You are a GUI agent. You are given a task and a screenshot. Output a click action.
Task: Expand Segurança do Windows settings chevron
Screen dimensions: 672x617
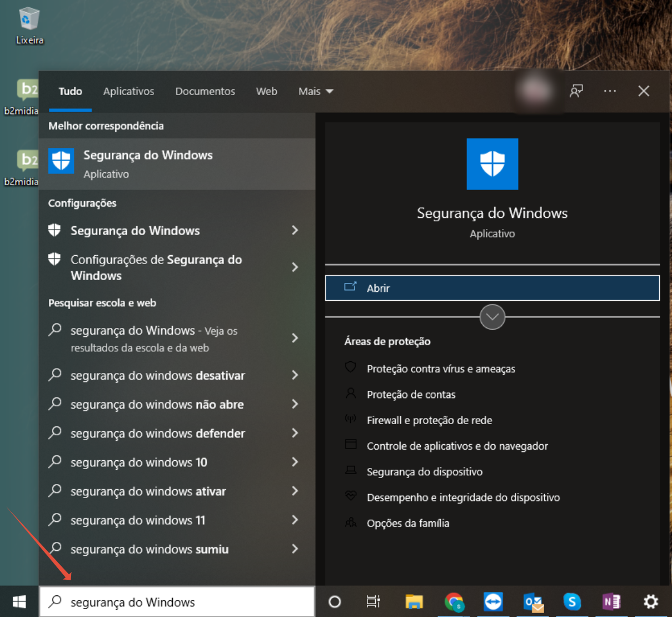[295, 230]
